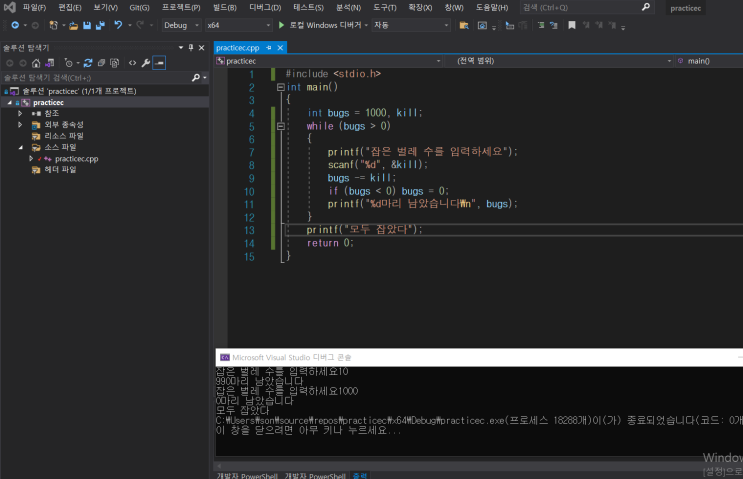Select the 리소스 파일 folder

(63, 136)
